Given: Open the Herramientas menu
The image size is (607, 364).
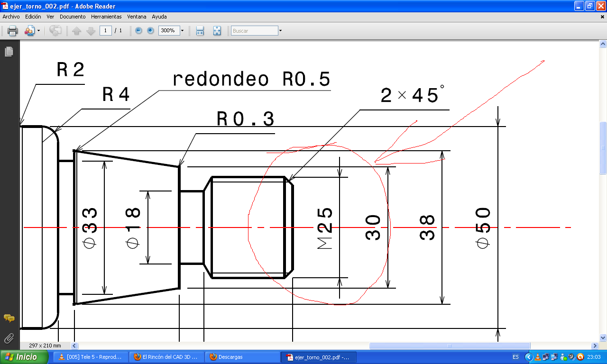Looking at the screenshot, I should [106, 17].
